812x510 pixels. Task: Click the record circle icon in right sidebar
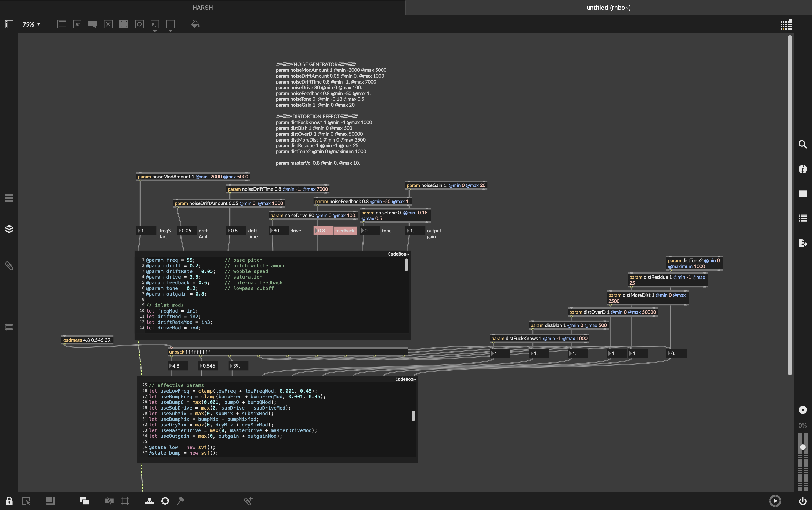pyautogui.click(x=803, y=410)
